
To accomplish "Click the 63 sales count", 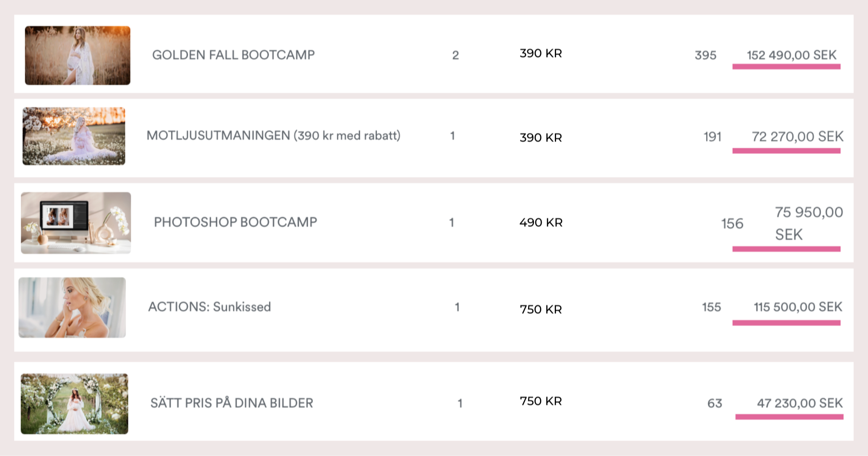I will tap(715, 403).
